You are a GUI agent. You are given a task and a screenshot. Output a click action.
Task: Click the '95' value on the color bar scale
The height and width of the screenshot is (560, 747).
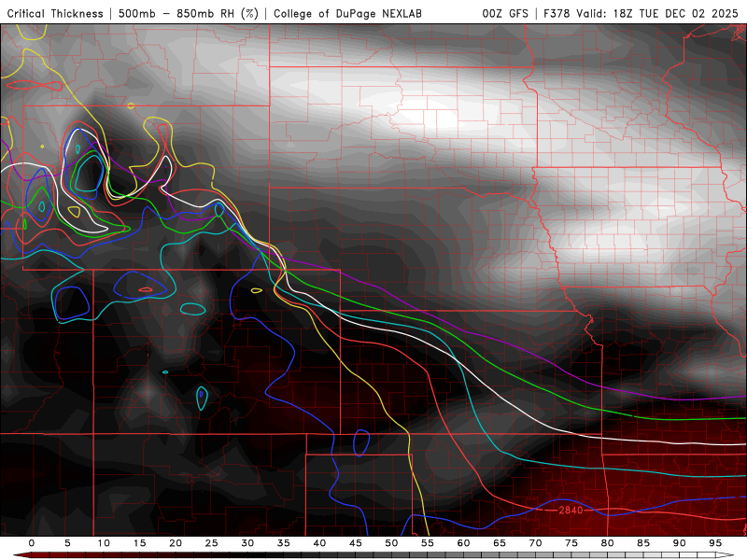pyautogui.click(x=715, y=543)
